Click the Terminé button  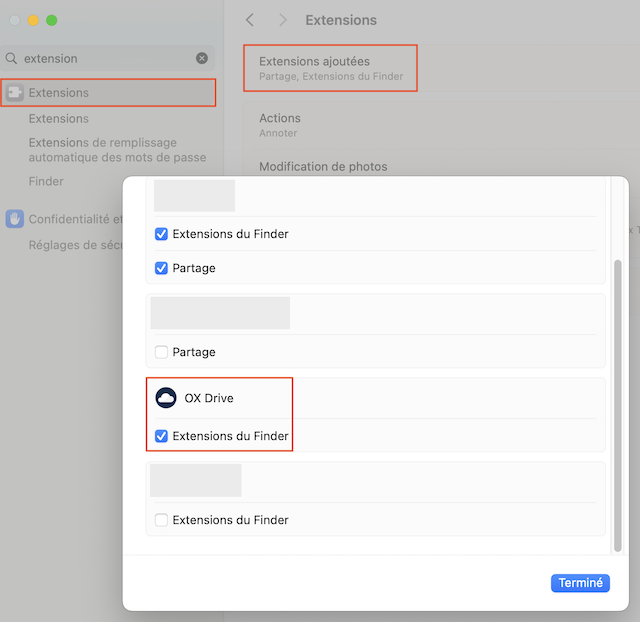pyautogui.click(x=580, y=583)
